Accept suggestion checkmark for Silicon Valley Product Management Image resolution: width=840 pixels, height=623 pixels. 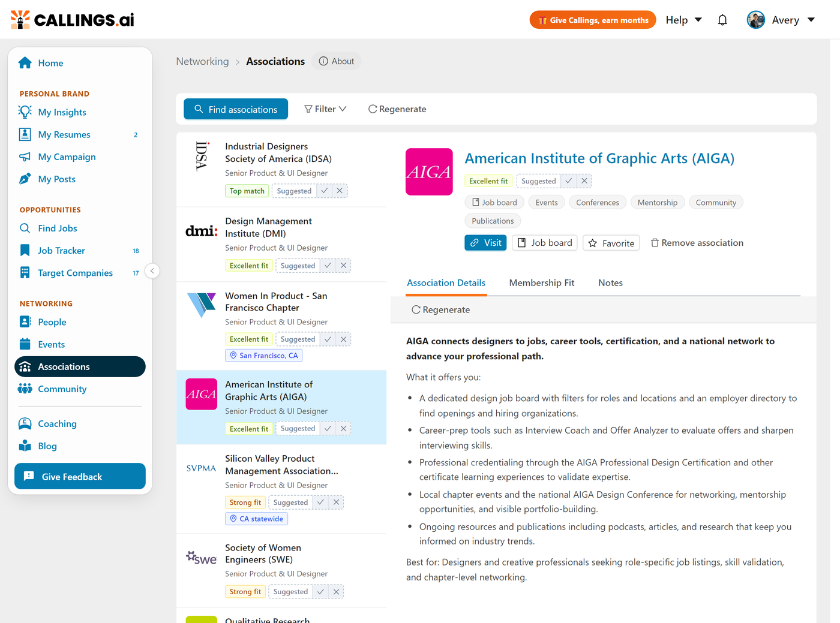pyautogui.click(x=320, y=502)
